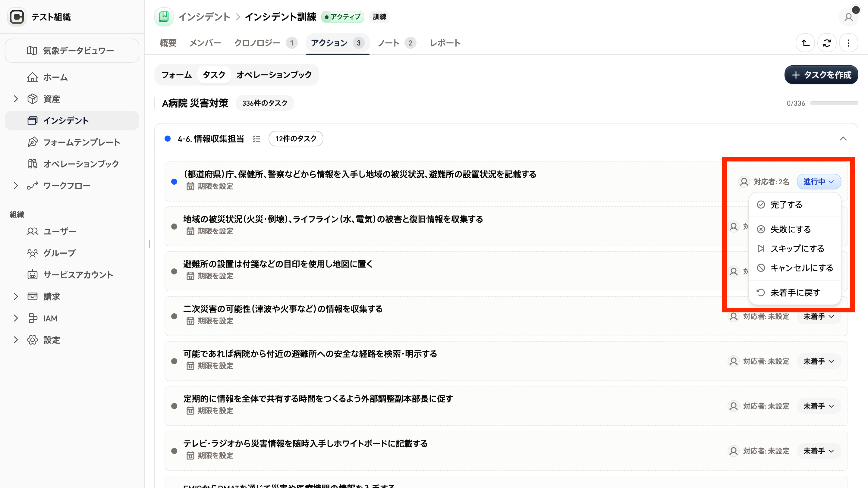The height and width of the screenshot is (488, 868).
Task: Expand the 資産 sidebar section
Action: click(x=15, y=99)
